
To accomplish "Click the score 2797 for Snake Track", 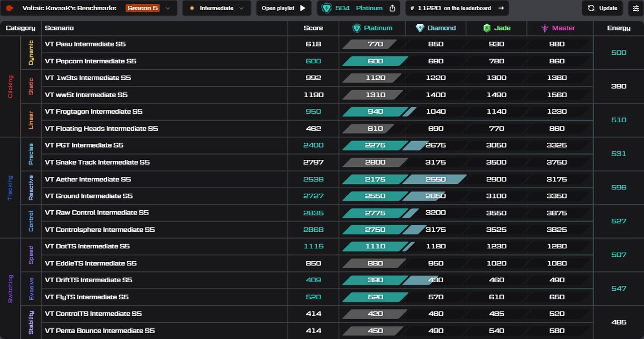I will (313, 163).
